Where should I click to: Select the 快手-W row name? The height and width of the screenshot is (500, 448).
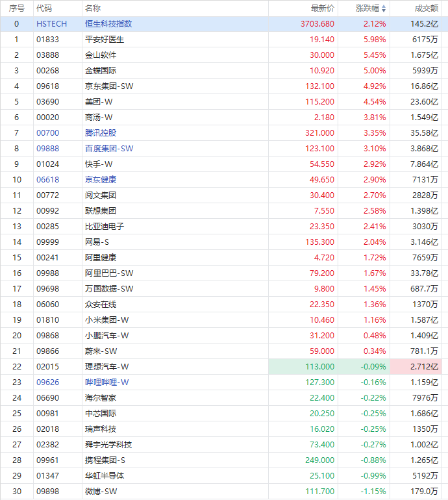coord(99,164)
